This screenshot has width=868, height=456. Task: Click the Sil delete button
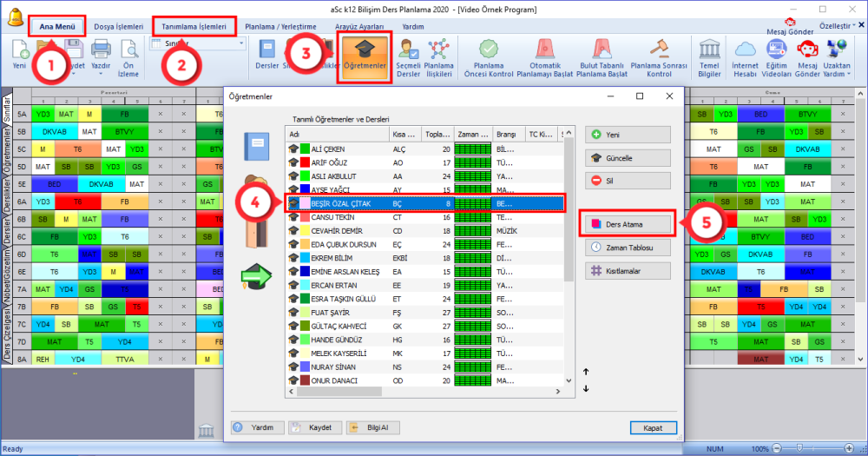(x=628, y=181)
